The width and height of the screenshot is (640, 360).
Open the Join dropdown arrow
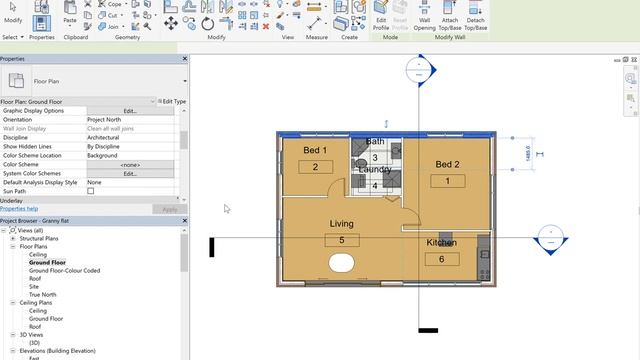point(123,27)
